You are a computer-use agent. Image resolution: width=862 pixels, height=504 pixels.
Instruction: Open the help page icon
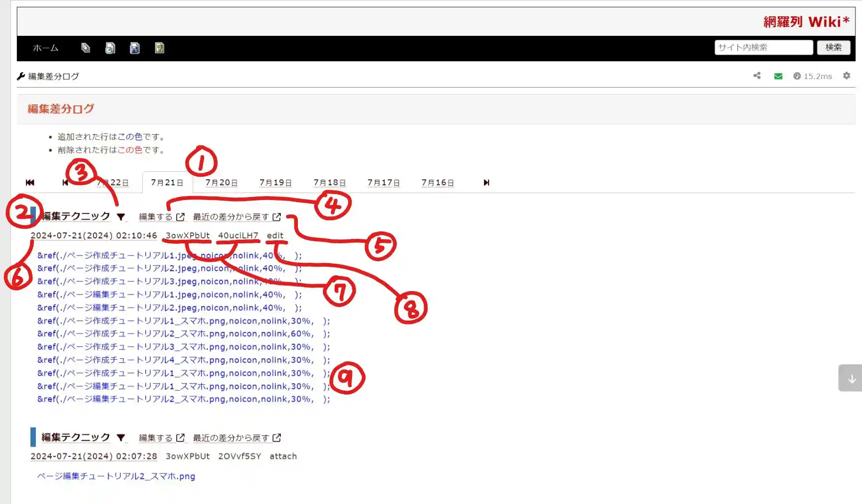pos(159,48)
